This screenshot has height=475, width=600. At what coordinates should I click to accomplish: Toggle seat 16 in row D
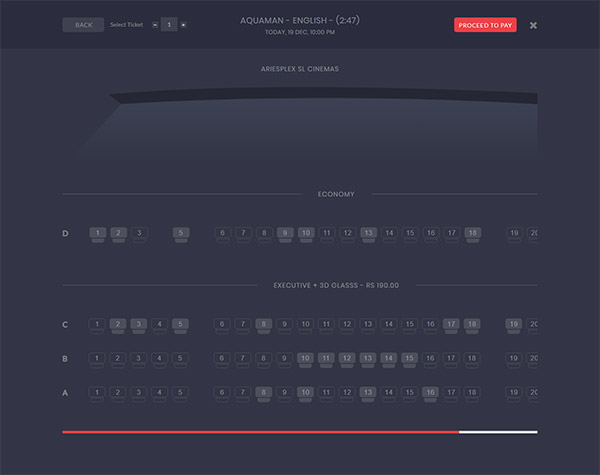430,234
